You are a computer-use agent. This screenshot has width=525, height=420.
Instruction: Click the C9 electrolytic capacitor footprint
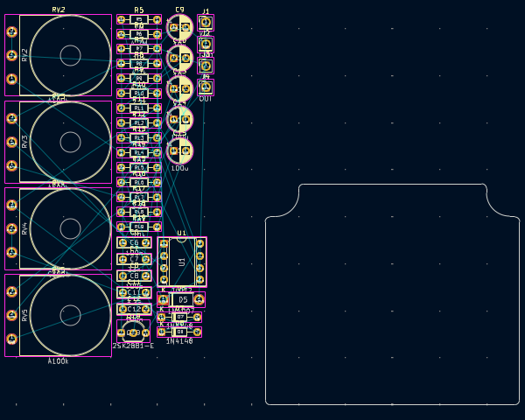click(179, 27)
